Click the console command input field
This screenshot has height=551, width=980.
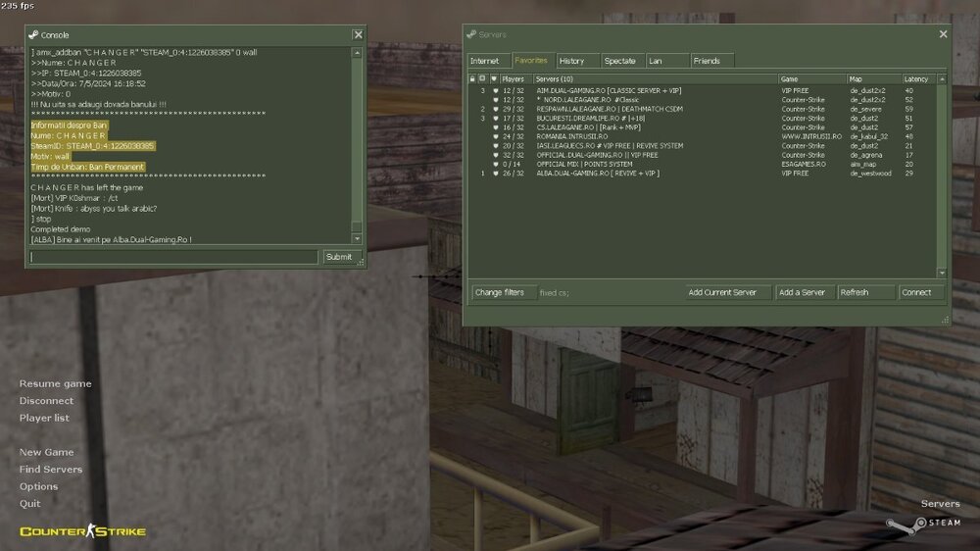coord(173,257)
